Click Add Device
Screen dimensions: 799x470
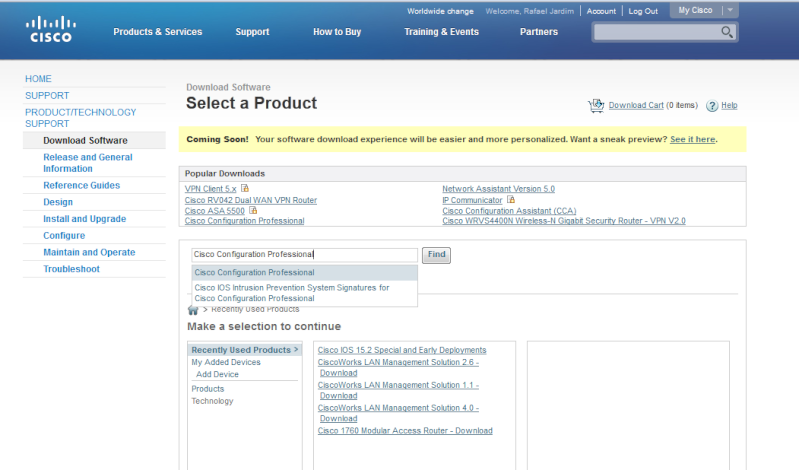coord(217,374)
